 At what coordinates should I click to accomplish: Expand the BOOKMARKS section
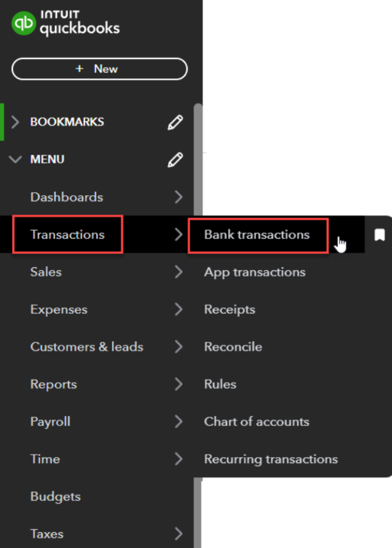click(15, 122)
